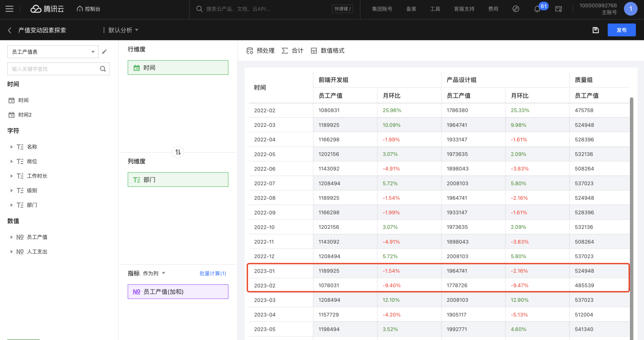Click the 发布 publish button
Image resolution: width=644 pixels, height=340 pixels.
(621, 30)
